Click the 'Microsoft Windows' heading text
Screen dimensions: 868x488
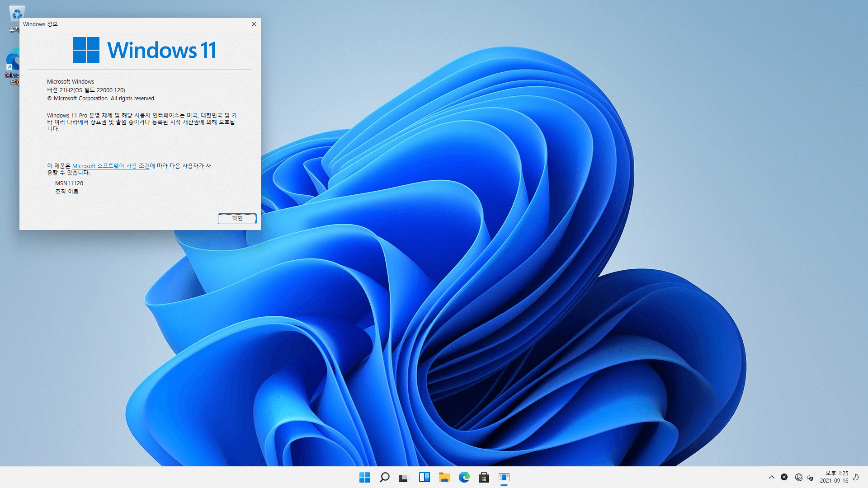(x=71, y=82)
